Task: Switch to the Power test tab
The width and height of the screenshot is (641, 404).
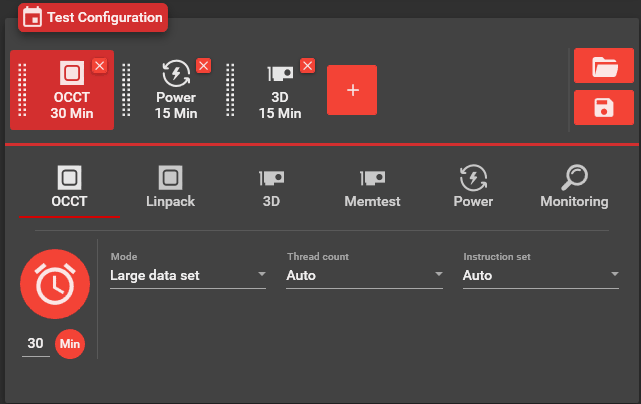Action: coord(473,187)
